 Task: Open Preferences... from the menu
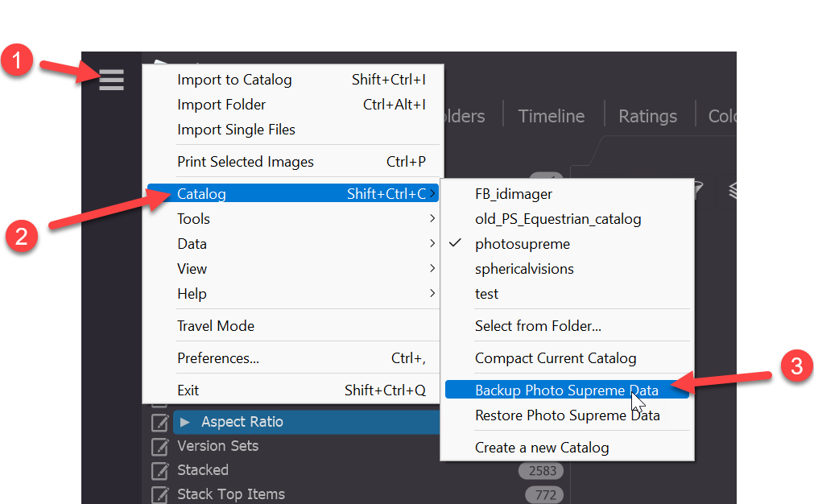293,357
